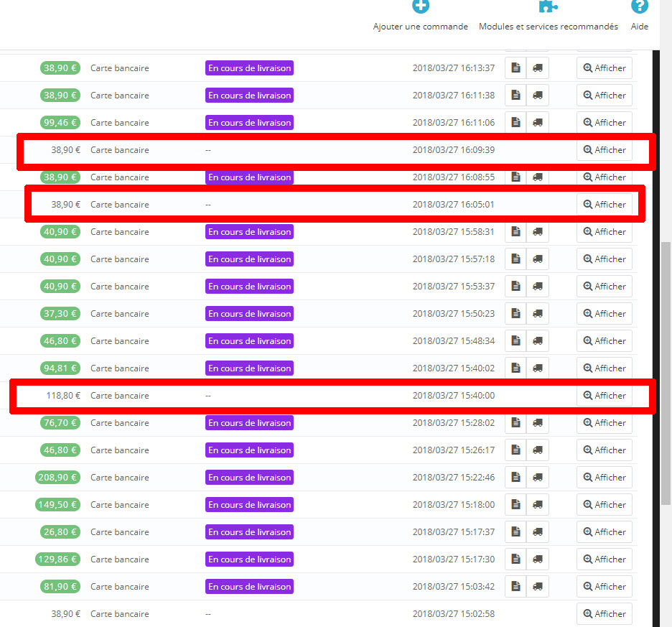This screenshot has width=672, height=627.
Task: Open truck icon for 15:50:23 order
Action: click(x=538, y=313)
